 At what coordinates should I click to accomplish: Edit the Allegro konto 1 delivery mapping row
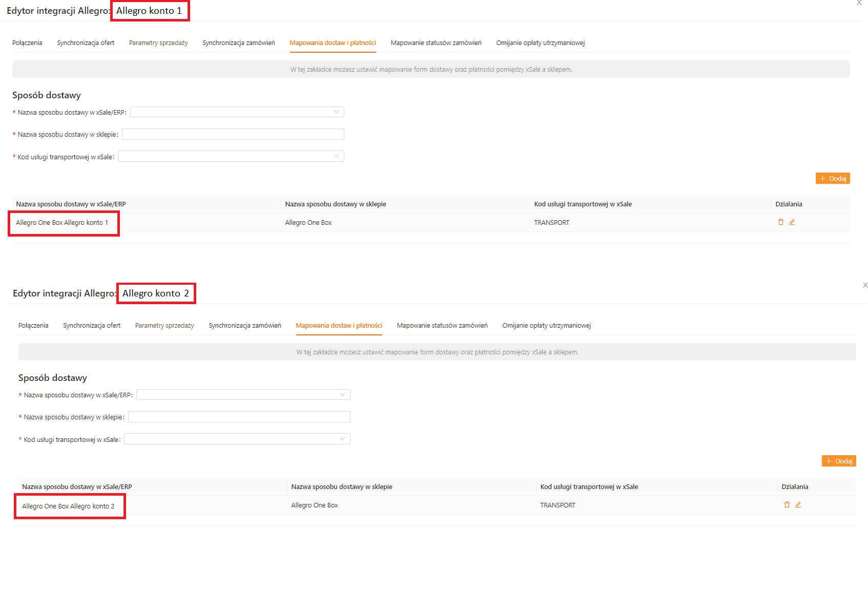tap(792, 222)
